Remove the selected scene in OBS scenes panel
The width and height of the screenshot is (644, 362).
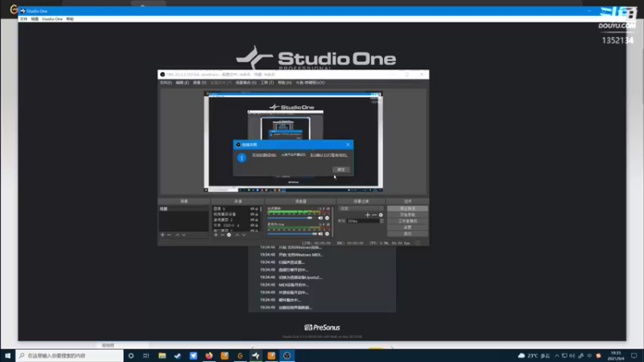169,235
